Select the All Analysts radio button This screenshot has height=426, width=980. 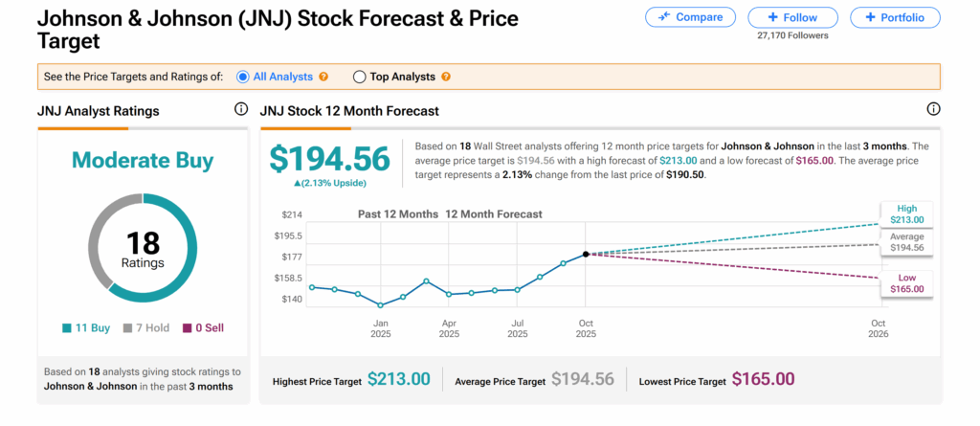tap(243, 77)
